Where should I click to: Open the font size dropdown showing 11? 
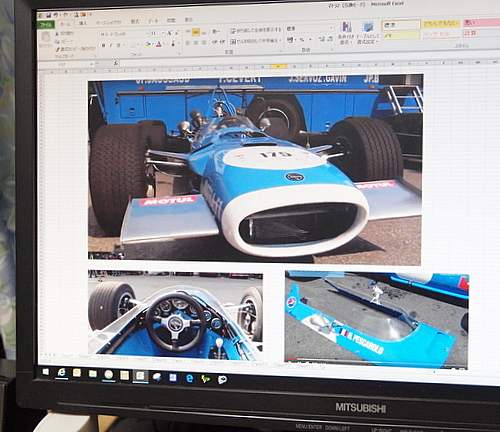[x=158, y=33]
